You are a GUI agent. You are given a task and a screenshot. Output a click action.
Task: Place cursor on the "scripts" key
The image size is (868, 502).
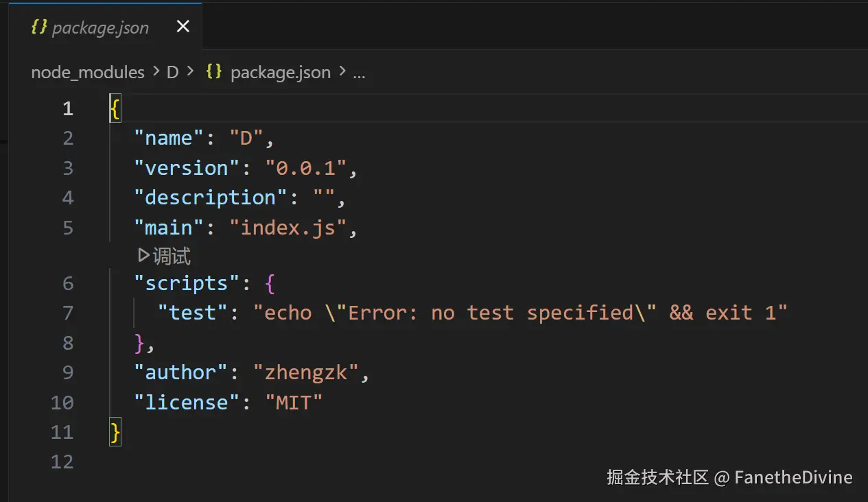[182, 284]
